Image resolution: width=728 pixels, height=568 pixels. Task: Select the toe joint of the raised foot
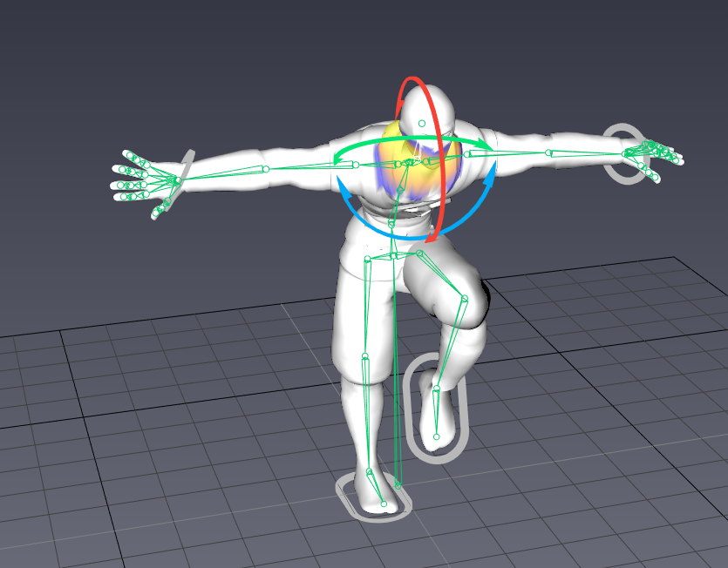pos(436,436)
